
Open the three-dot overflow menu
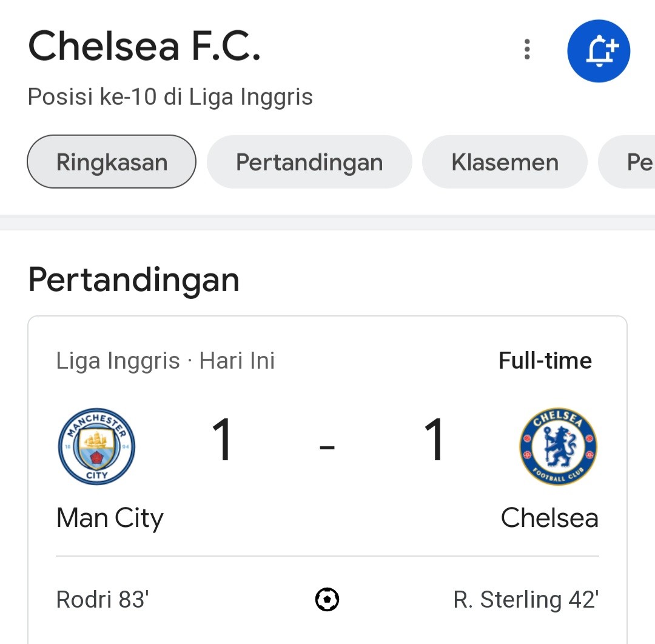pyautogui.click(x=527, y=49)
